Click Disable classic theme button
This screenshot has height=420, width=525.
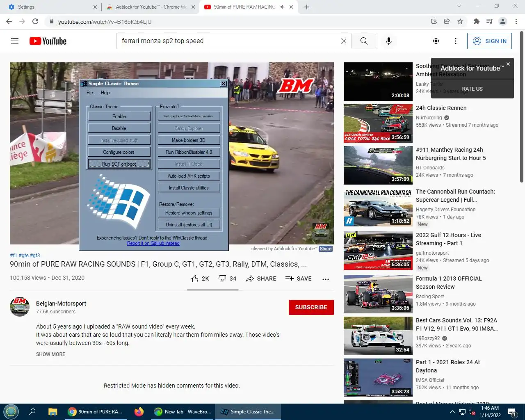(119, 128)
